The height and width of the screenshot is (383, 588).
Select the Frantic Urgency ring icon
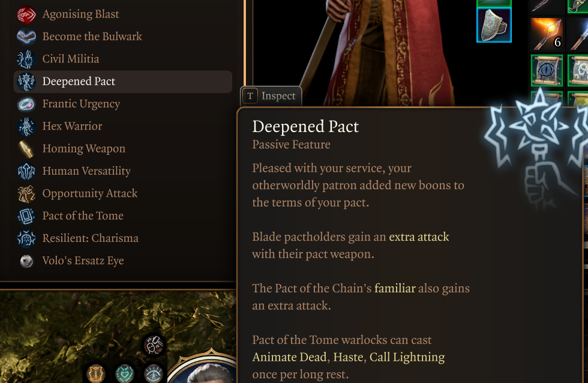(26, 104)
